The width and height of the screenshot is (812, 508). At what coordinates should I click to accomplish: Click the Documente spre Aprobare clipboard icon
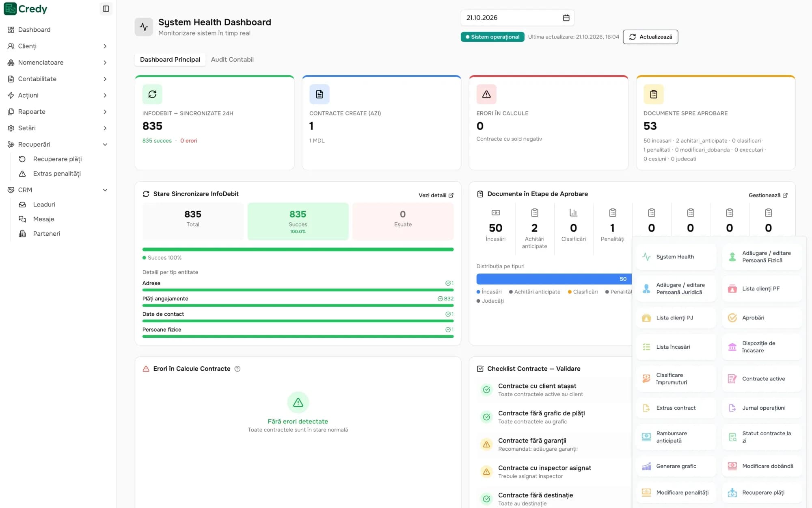point(653,94)
